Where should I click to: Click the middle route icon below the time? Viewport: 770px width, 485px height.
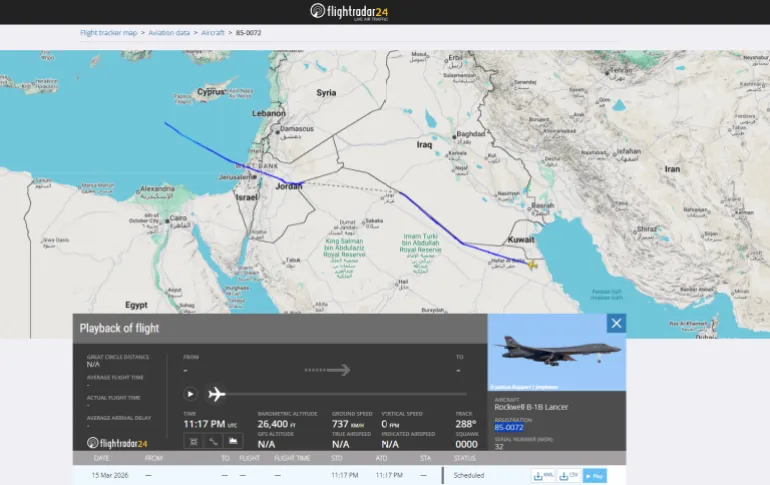[x=213, y=441]
